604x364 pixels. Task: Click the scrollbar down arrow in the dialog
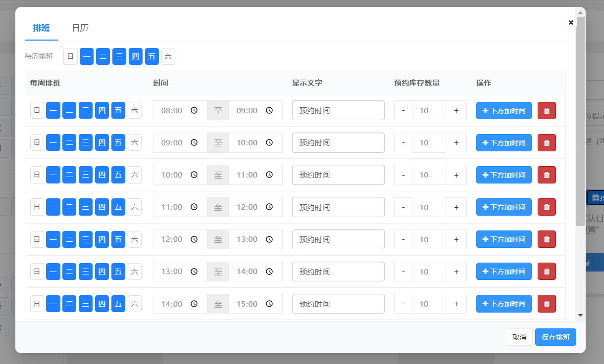click(580, 315)
